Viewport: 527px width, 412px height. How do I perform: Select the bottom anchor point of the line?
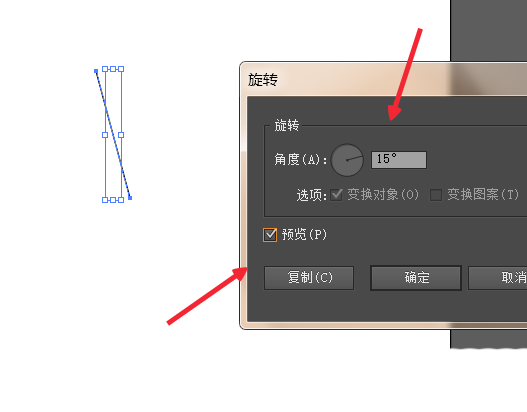(x=130, y=198)
